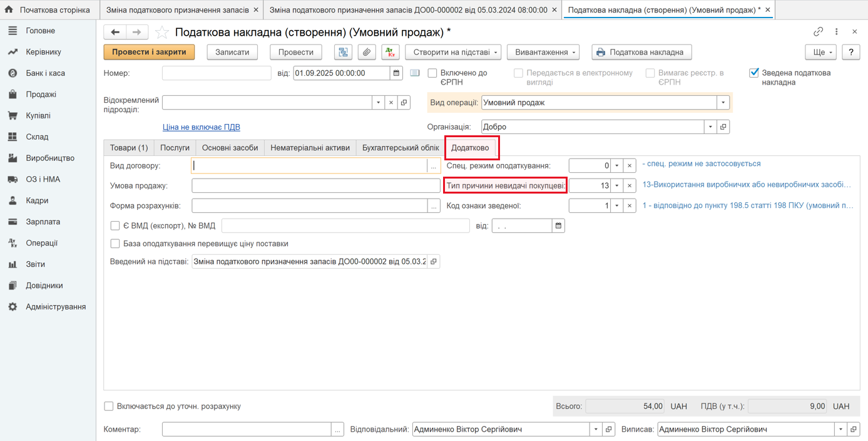Copy link to document with the chain icon

[819, 31]
